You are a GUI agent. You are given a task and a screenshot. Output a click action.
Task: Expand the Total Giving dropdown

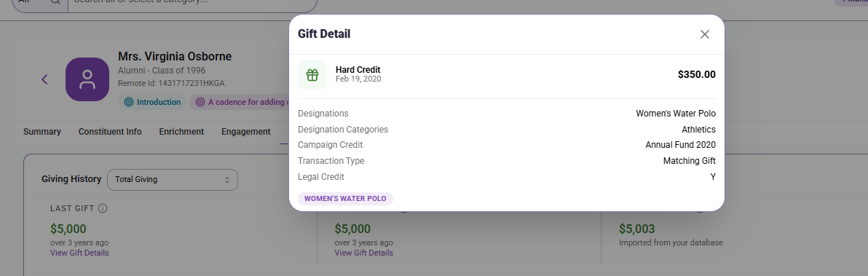pos(172,180)
